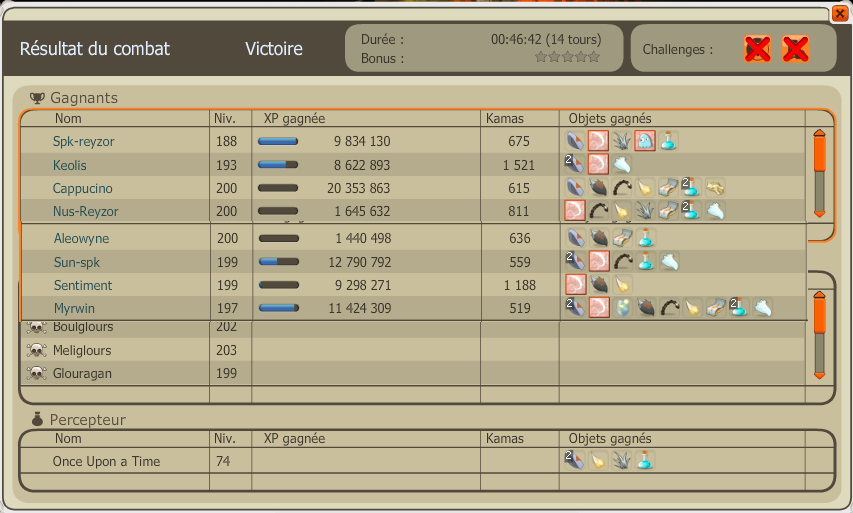853x513 pixels.
Task: Click the golden root item in Cappucino's row
Action: [715, 188]
